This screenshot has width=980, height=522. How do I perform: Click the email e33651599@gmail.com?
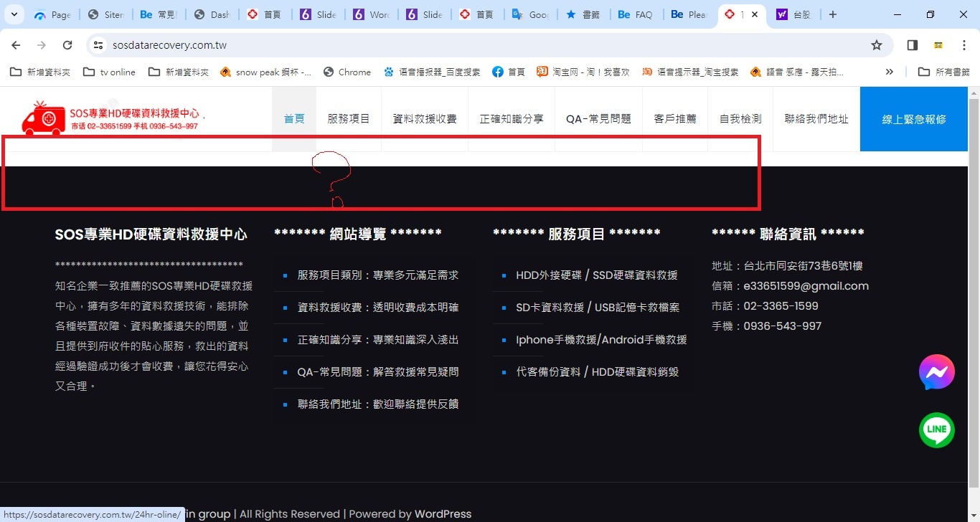806,286
